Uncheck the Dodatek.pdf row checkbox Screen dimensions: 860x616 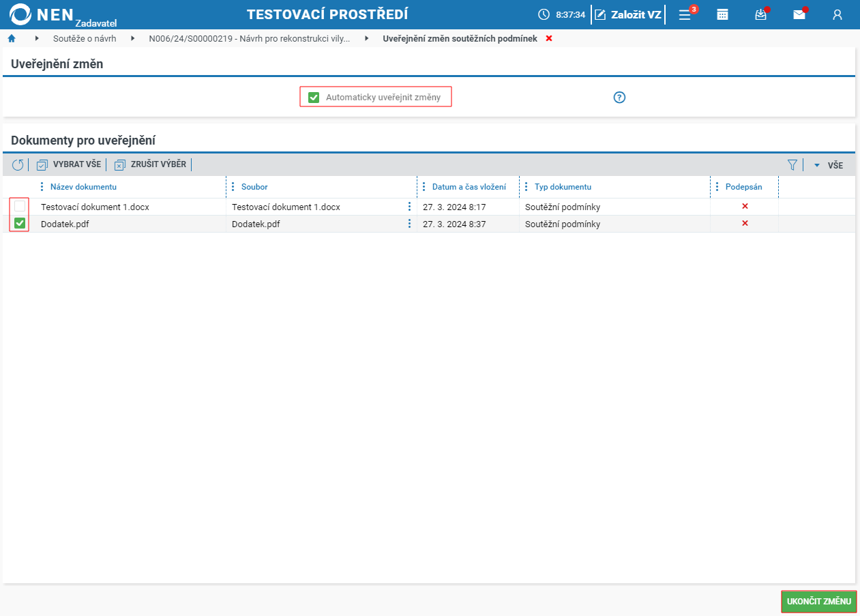(20, 223)
